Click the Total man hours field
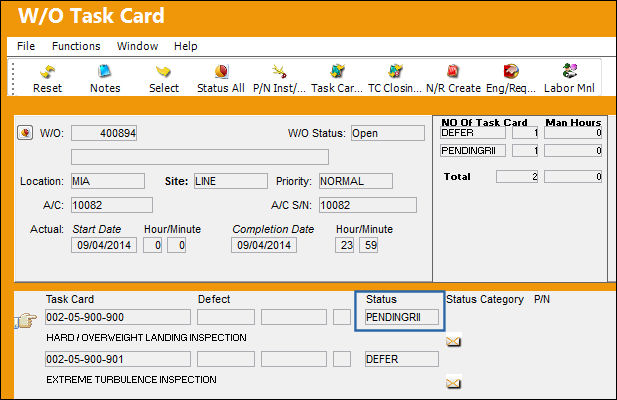 click(573, 177)
